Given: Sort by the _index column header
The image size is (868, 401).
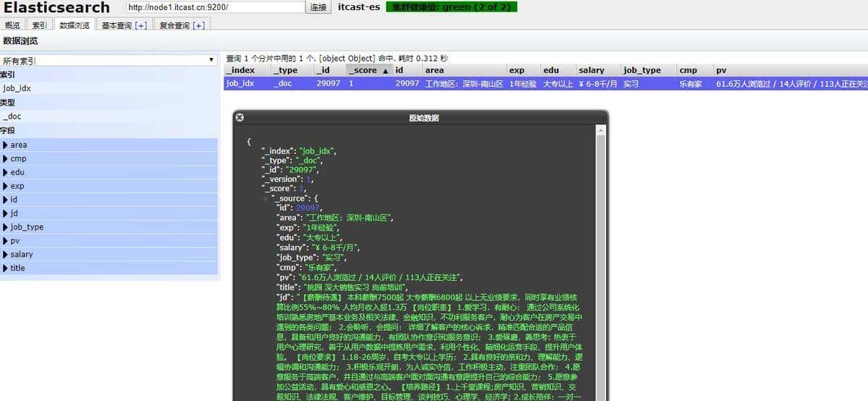Looking at the screenshot, I should click(x=247, y=70).
